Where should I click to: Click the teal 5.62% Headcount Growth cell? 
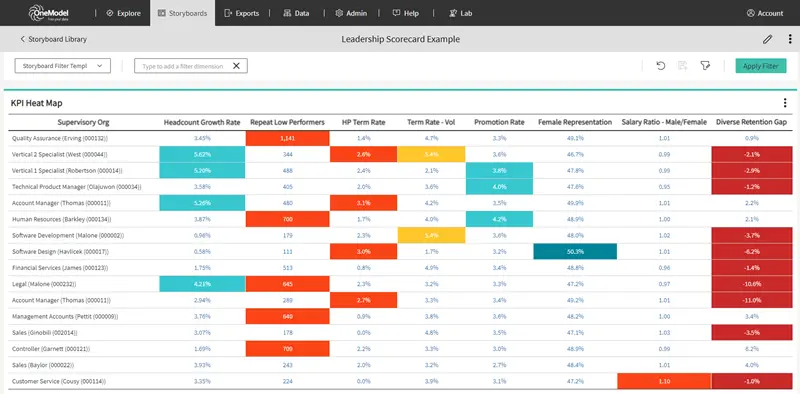202,154
